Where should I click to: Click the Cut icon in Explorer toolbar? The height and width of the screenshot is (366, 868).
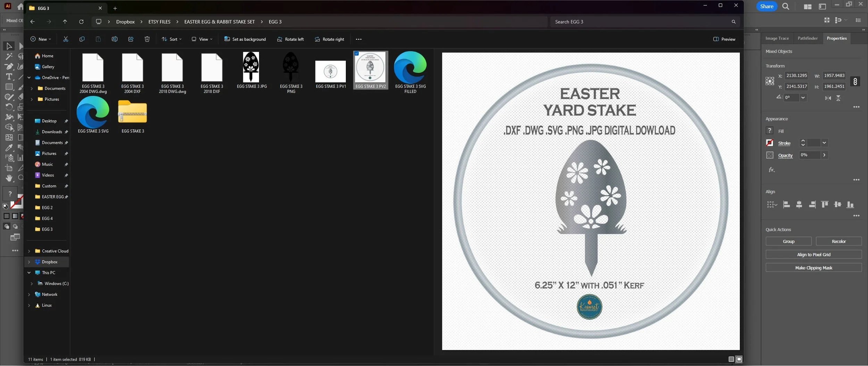pos(66,39)
